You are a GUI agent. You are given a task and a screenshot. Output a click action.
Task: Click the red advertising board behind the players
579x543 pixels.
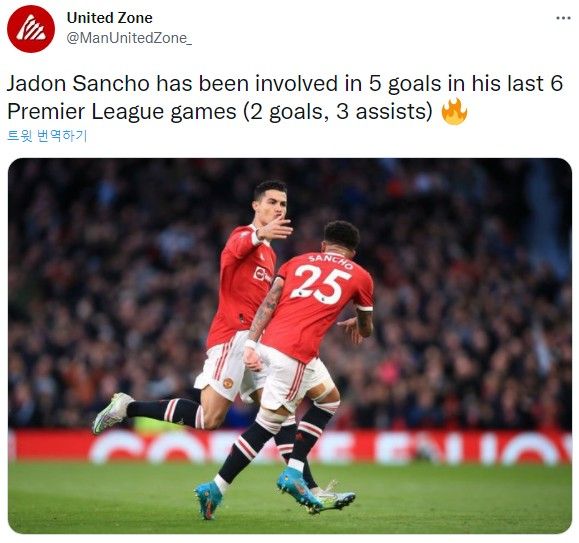[x=290, y=447]
